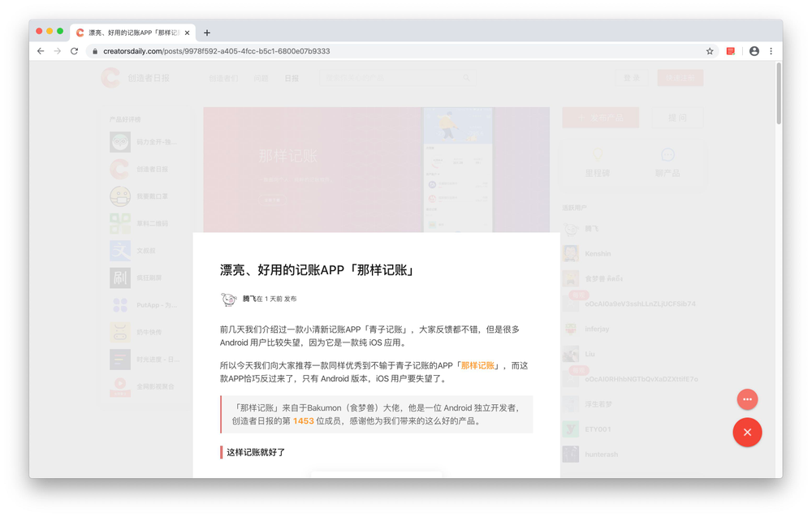Screen dimensions: 812x517
Task: Open PutApp product icon in sidebar
Action: pyautogui.click(x=120, y=305)
